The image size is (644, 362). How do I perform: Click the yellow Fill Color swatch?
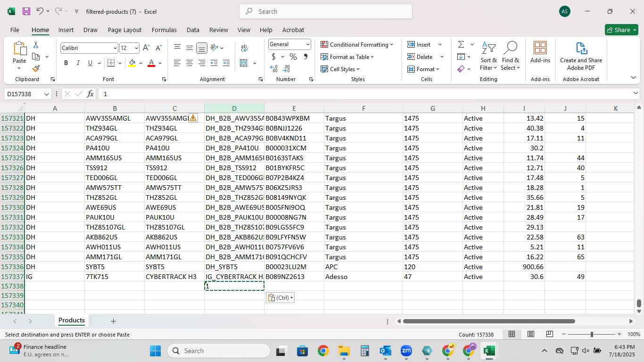pos(132,63)
